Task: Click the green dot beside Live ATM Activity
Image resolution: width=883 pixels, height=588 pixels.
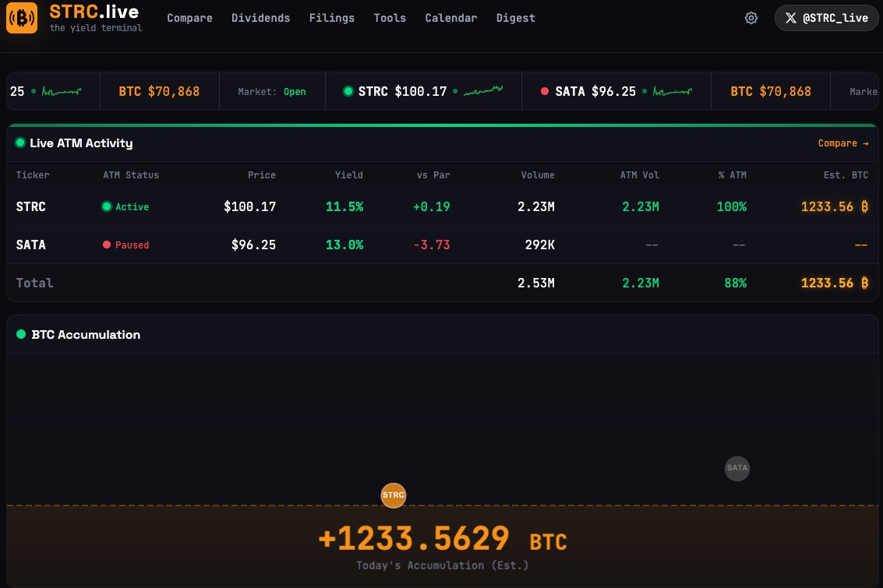Action: coord(20,143)
